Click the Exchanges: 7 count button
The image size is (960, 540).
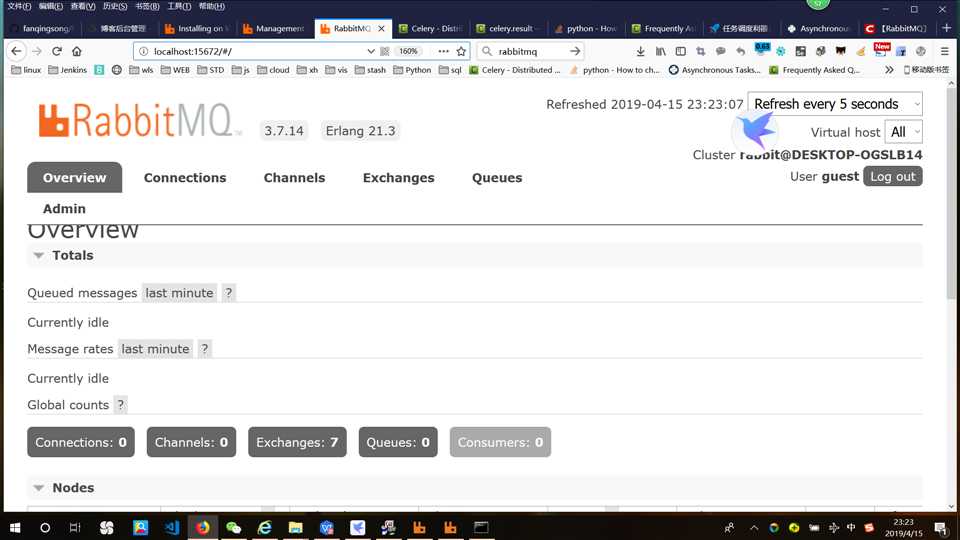[x=297, y=442]
